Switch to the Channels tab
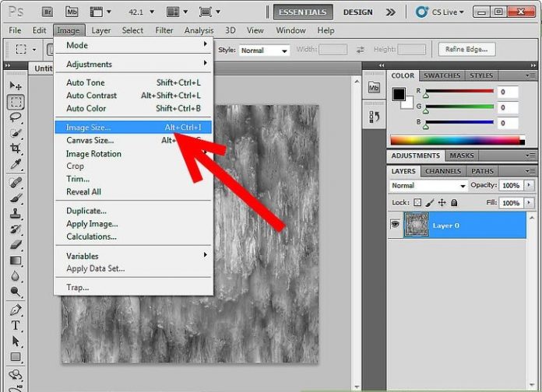This screenshot has height=392, width=542. click(442, 171)
